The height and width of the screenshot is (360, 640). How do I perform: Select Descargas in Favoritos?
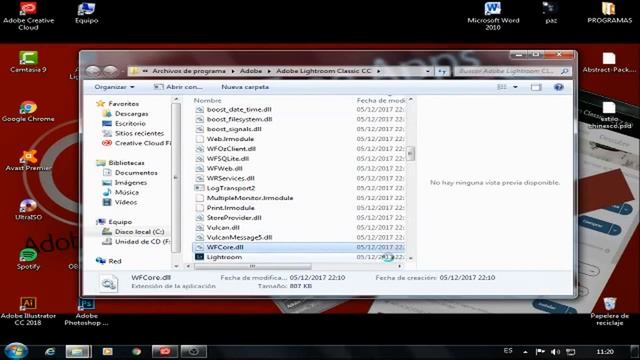coord(131,113)
